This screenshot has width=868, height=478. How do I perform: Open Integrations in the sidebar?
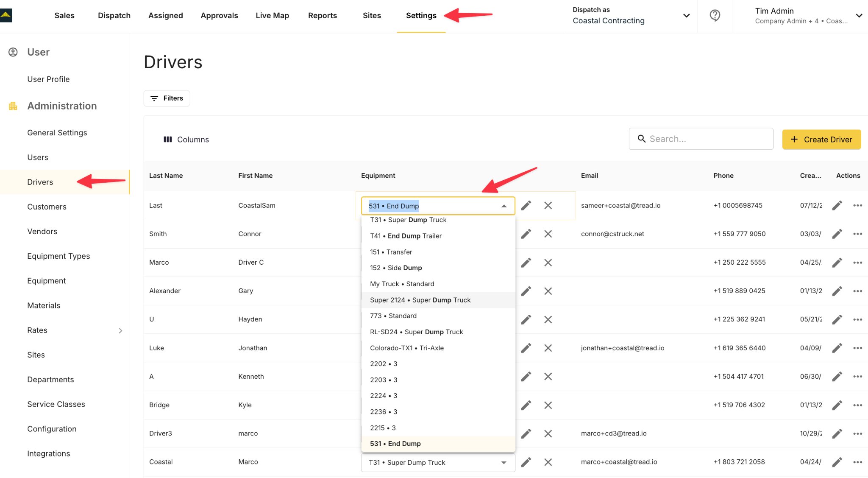point(49,454)
